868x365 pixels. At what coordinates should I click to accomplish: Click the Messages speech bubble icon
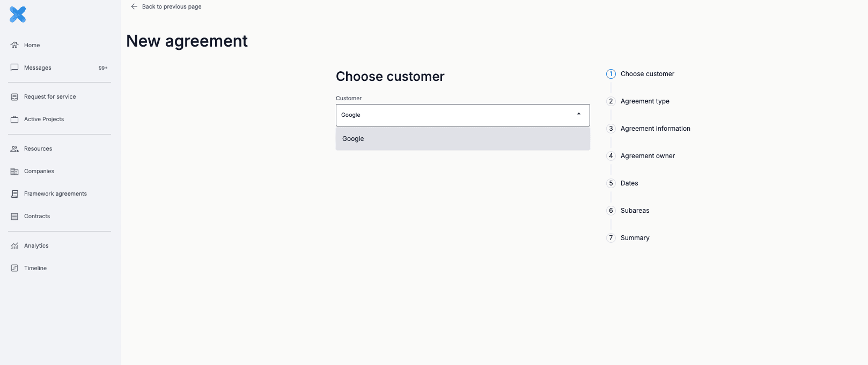pos(14,68)
